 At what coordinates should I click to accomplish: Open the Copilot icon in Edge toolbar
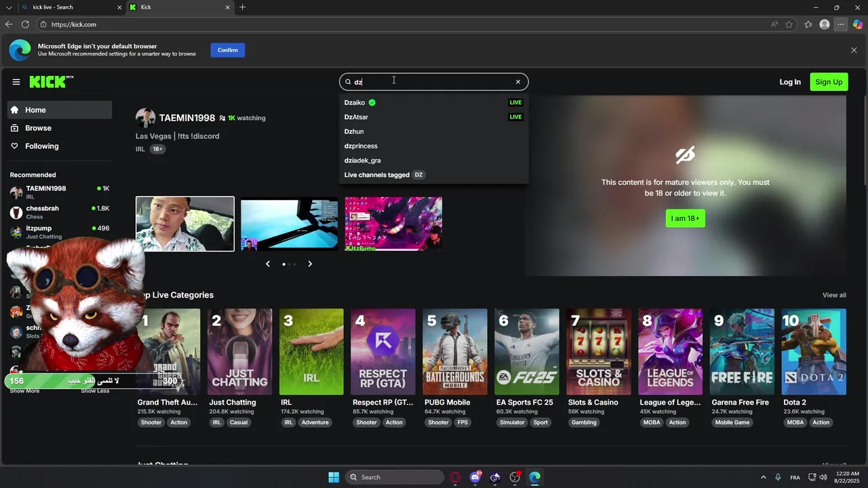point(858,24)
